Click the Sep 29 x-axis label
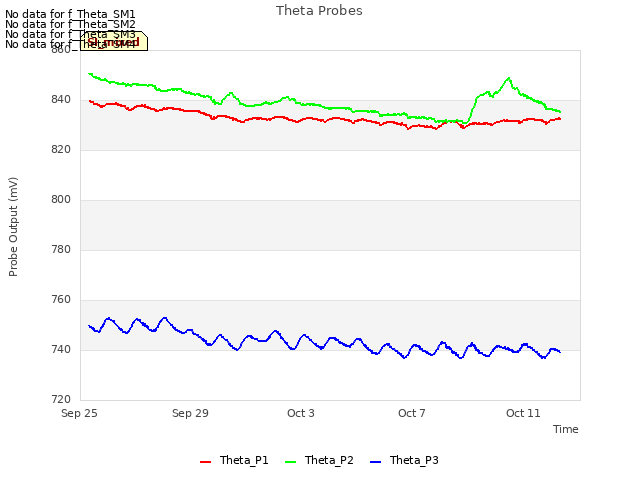This screenshot has height=480, width=640. click(190, 413)
